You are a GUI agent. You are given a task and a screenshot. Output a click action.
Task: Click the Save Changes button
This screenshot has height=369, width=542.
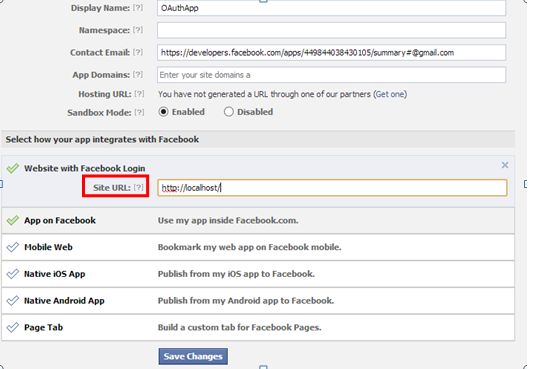[193, 356]
